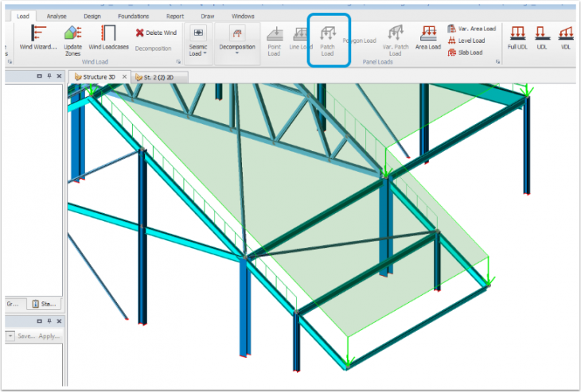Open the Wind Wizard tool
Image resolution: width=581 pixels, height=392 pixels.
click(37, 37)
